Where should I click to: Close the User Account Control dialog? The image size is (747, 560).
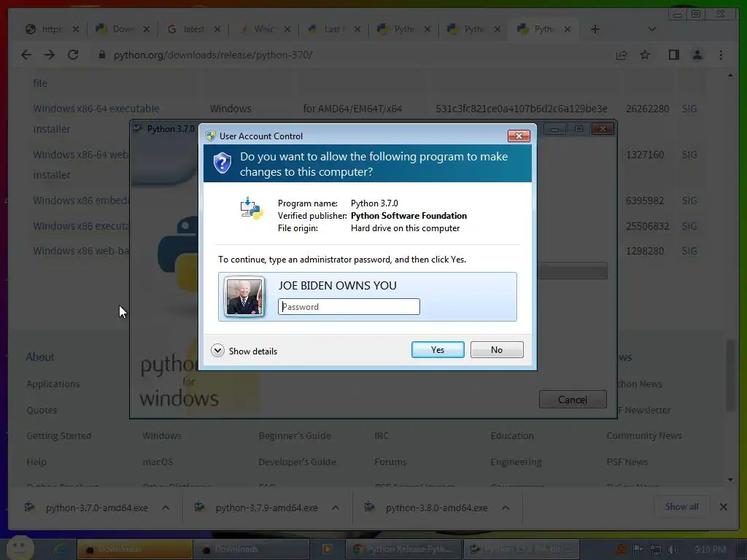(519, 136)
